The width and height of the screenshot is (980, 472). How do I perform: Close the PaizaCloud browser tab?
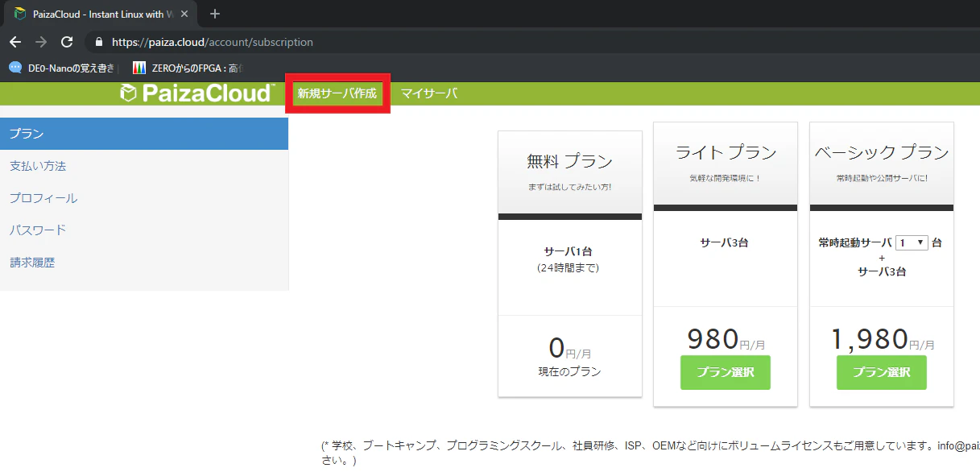(x=185, y=14)
